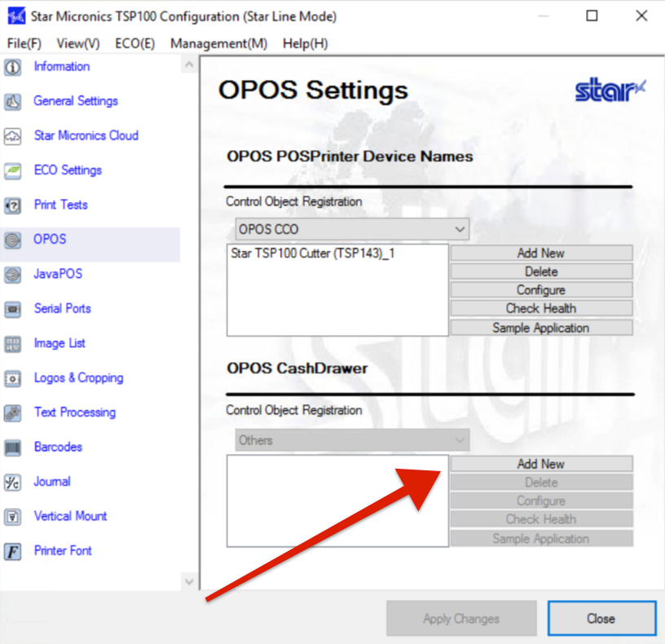Minimize the configuration window
The image size is (665, 644).
[544, 16]
